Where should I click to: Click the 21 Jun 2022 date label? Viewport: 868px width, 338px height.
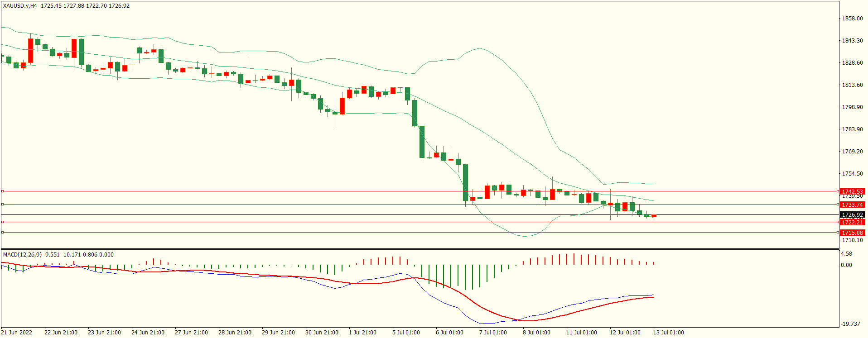pyautogui.click(x=17, y=333)
